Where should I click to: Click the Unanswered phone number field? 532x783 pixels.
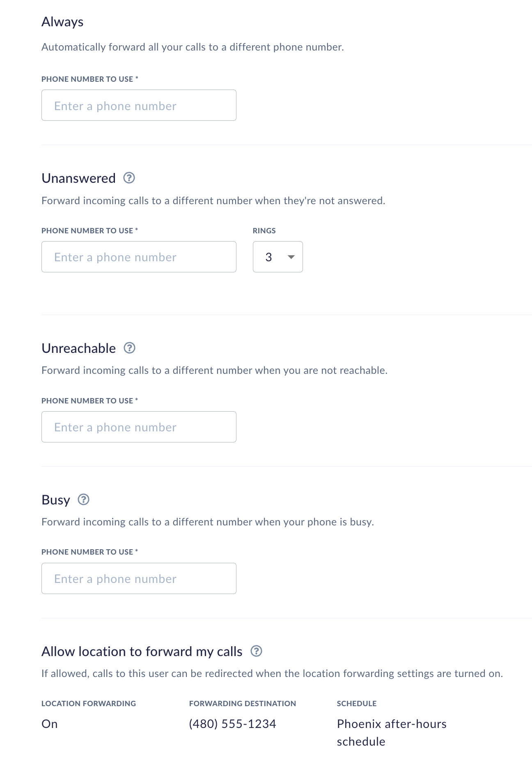click(139, 257)
